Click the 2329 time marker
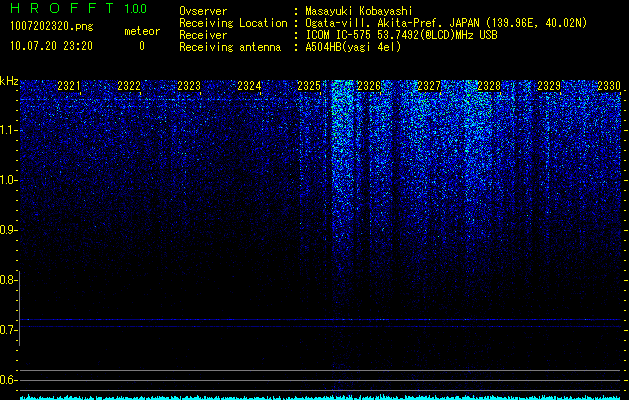This screenshot has height=400, width=629. pos(549,85)
